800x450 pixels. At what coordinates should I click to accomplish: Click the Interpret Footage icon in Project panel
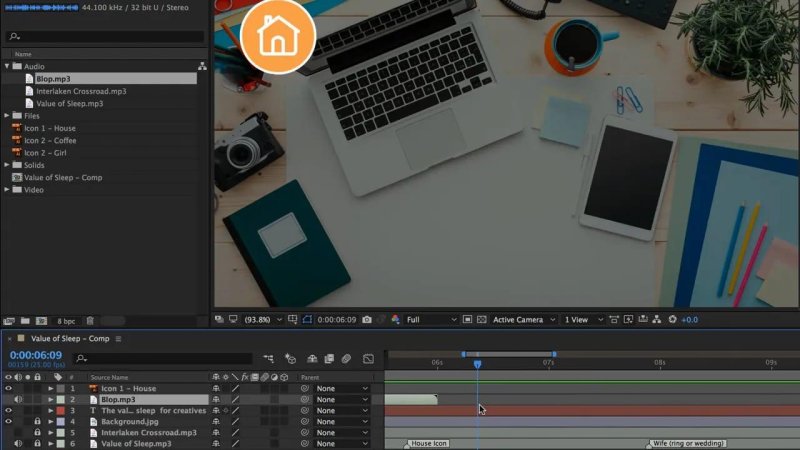[9, 321]
